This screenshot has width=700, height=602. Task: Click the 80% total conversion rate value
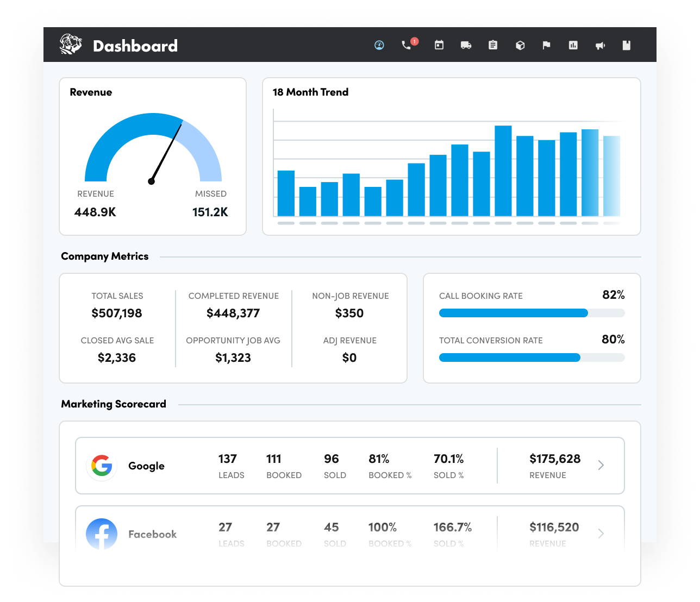click(613, 340)
